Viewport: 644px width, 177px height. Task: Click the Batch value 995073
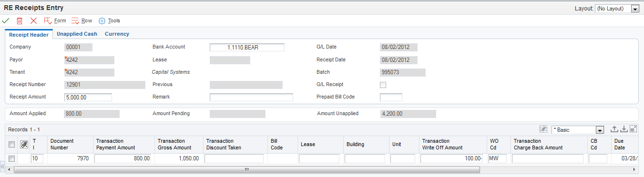403,72
